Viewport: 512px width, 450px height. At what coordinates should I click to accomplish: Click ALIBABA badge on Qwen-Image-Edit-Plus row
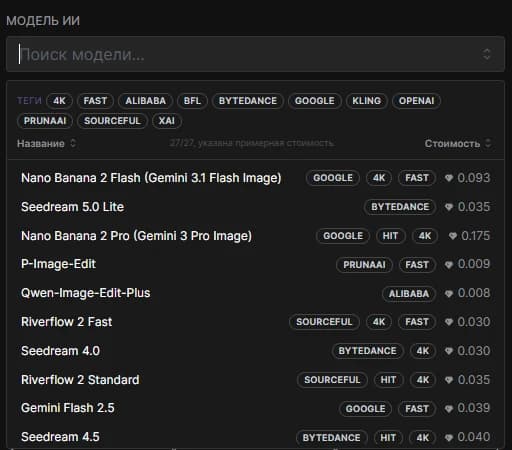point(409,294)
